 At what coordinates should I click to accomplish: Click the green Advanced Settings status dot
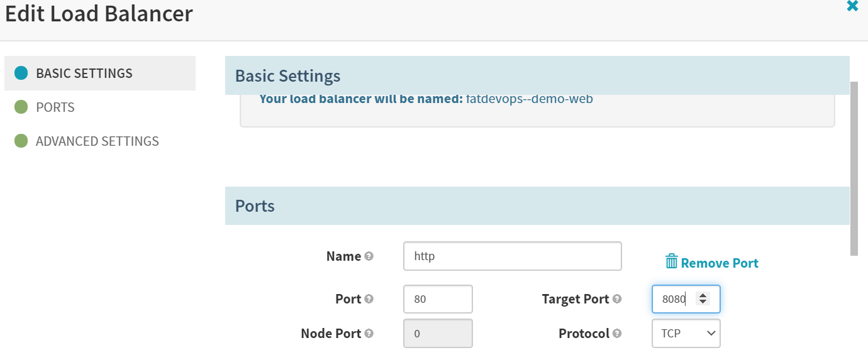click(x=21, y=141)
